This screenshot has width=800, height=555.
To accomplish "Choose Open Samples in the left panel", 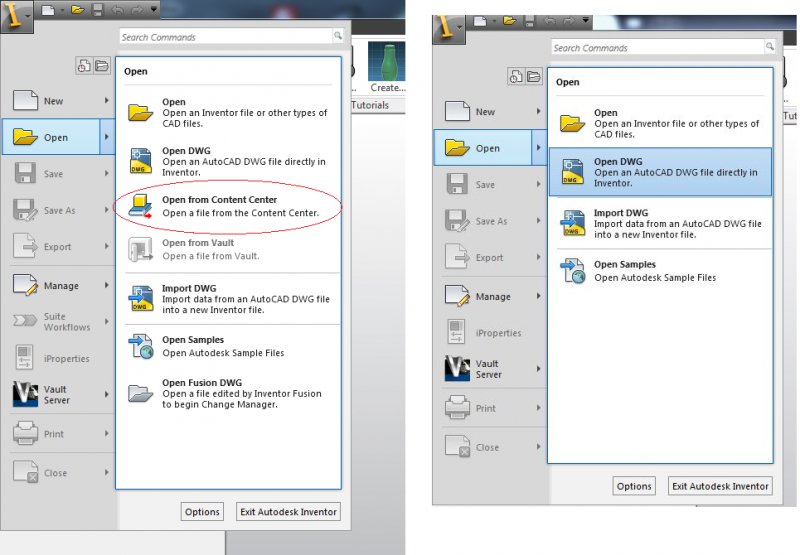I will click(x=229, y=346).
